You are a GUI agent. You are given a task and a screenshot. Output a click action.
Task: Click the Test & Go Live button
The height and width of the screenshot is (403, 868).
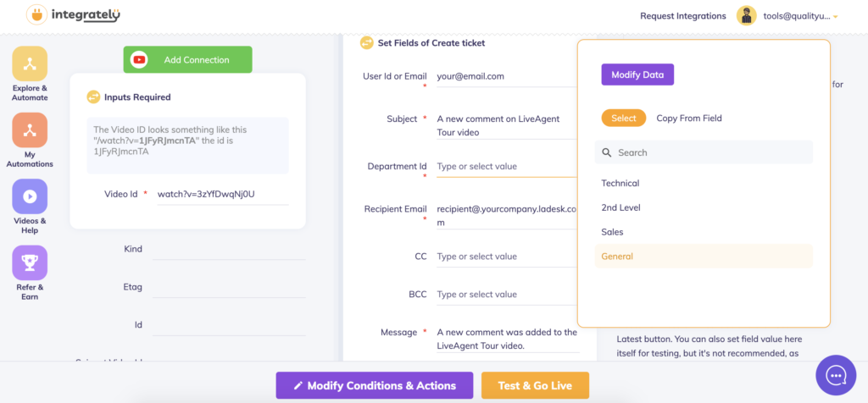pos(536,385)
